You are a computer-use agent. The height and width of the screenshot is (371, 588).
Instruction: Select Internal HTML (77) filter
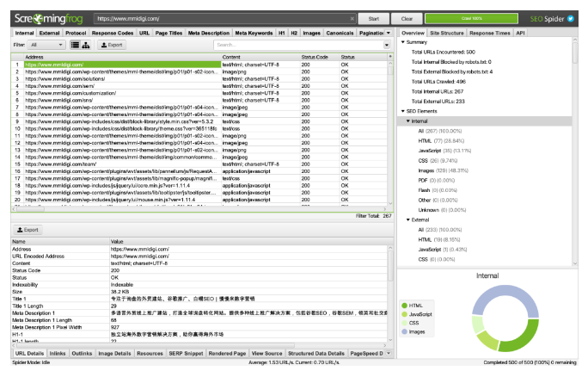point(441,141)
